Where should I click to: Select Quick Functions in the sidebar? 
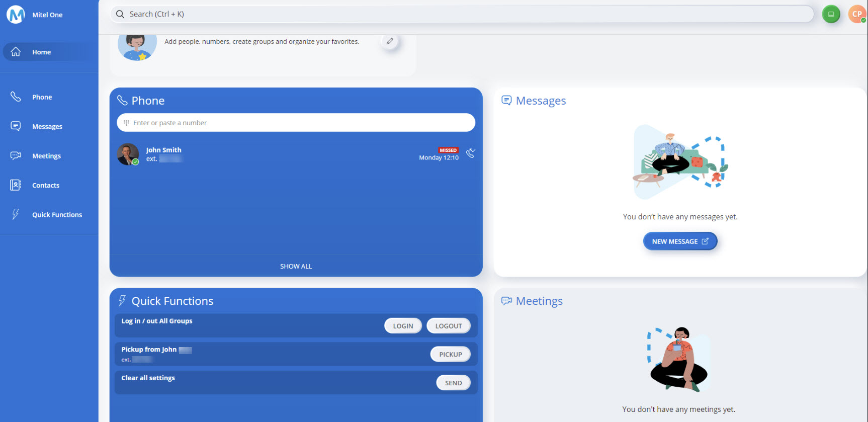pos(57,215)
